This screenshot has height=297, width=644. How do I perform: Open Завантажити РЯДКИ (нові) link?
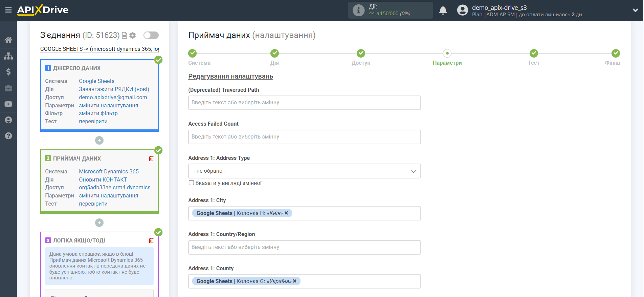click(x=114, y=89)
